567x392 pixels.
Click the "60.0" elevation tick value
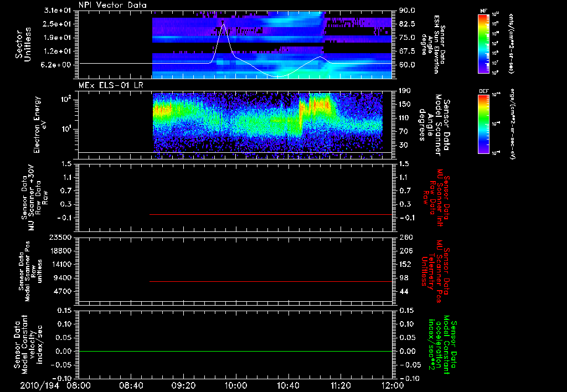[x=407, y=65]
